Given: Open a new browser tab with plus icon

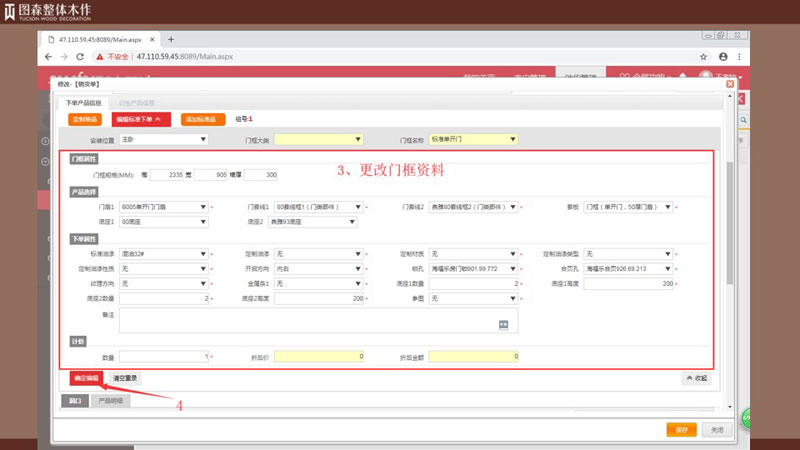Looking at the screenshot, I should [171, 38].
